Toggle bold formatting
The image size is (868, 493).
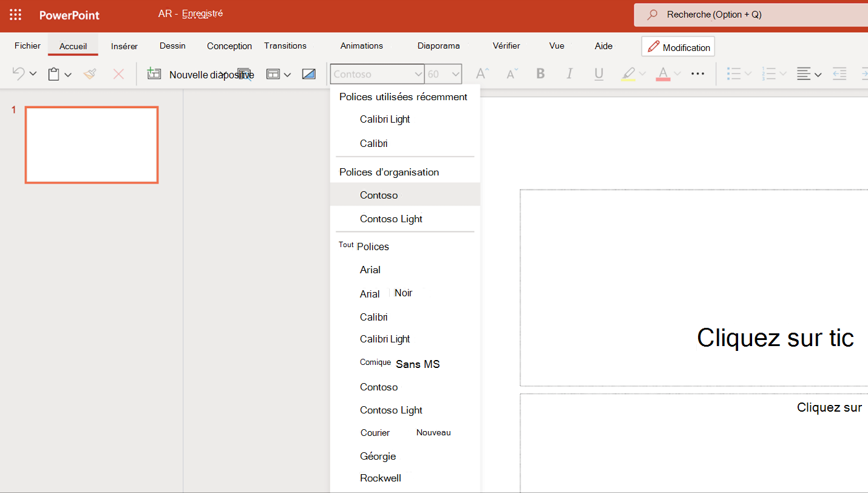pos(540,74)
